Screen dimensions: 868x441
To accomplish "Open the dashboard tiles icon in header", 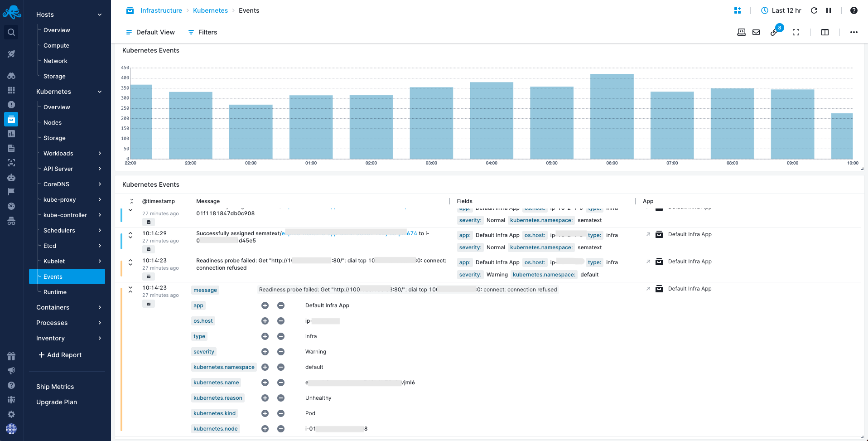I will [x=738, y=10].
